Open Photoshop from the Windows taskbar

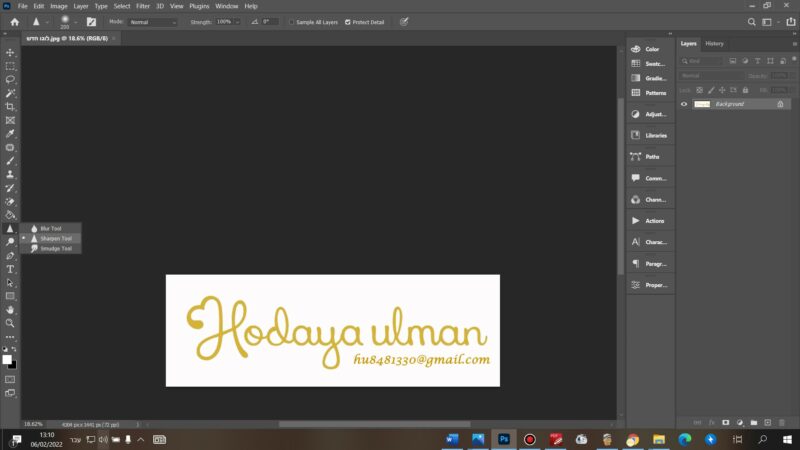click(504, 439)
